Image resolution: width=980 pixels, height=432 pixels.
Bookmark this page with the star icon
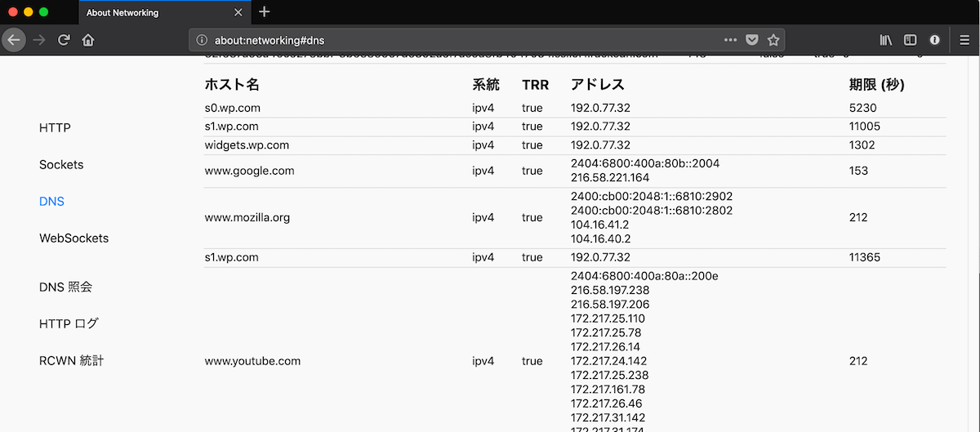(x=773, y=39)
